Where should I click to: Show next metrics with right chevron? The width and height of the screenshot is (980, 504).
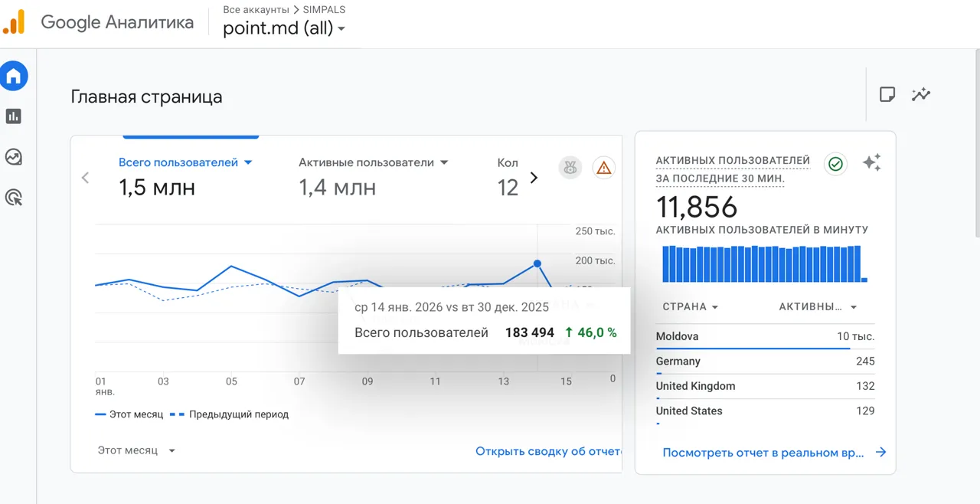(x=534, y=178)
